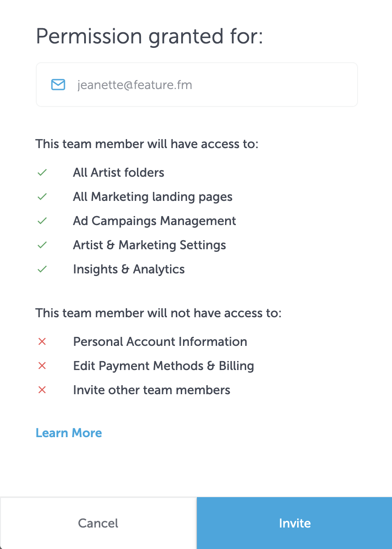This screenshot has height=549, width=392.
Task: Click the red X beside Invite other team members
Action: 42,390
